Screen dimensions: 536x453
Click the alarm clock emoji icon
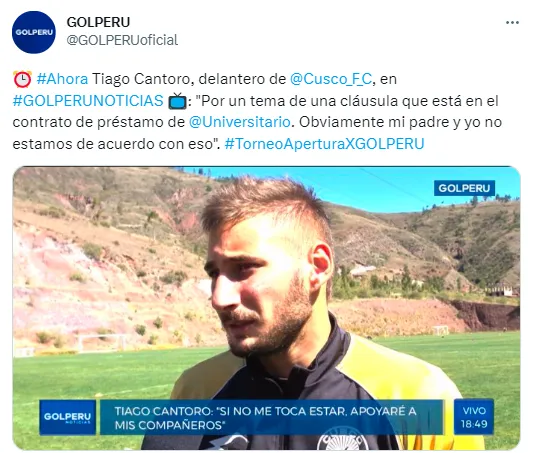(x=23, y=79)
